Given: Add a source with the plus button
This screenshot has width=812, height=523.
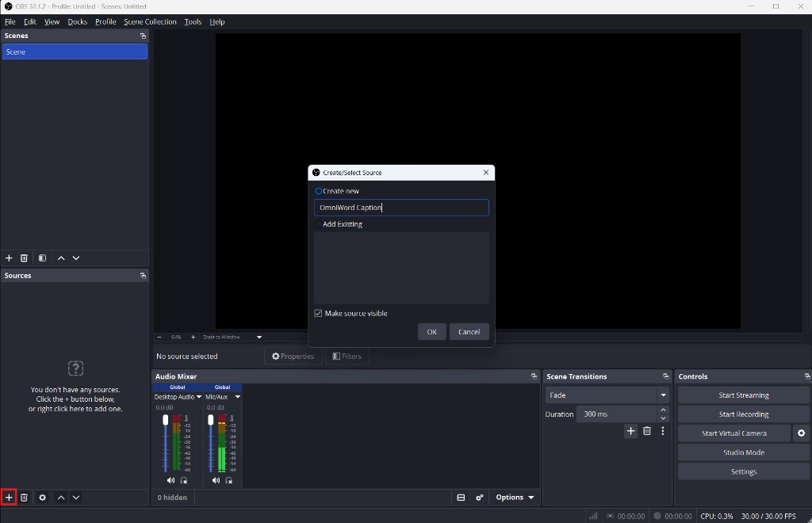Looking at the screenshot, I should [x=9, y=498].
